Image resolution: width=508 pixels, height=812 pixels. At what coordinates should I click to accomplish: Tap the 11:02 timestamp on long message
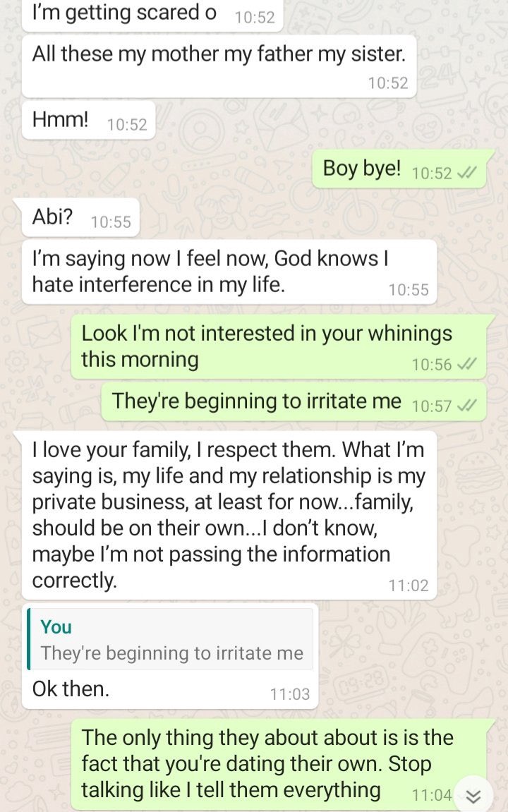[409, 586]
